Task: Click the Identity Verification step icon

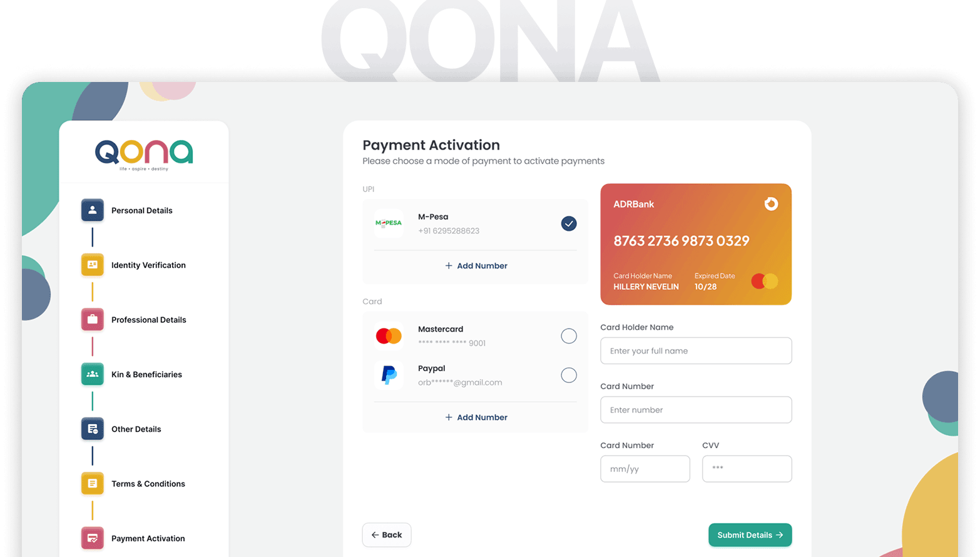Action: tap(93, 265)
